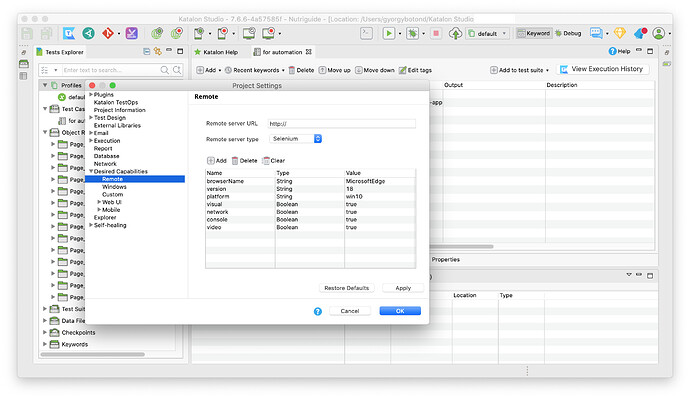Click the Remote server URL field
This screenshot has height=399, width=690.
tap(342, 124)
